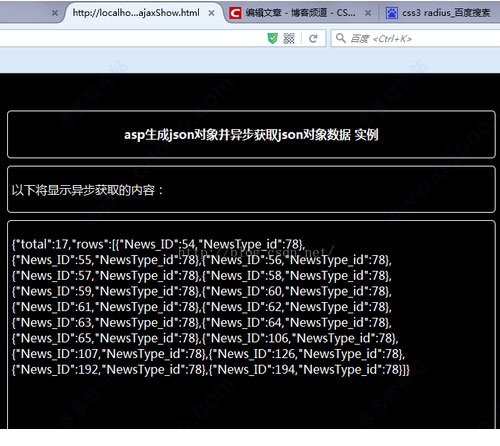The image size is (500, 446).
Task: Reload the page with the refresh icon
Action: tap(313, 39)
